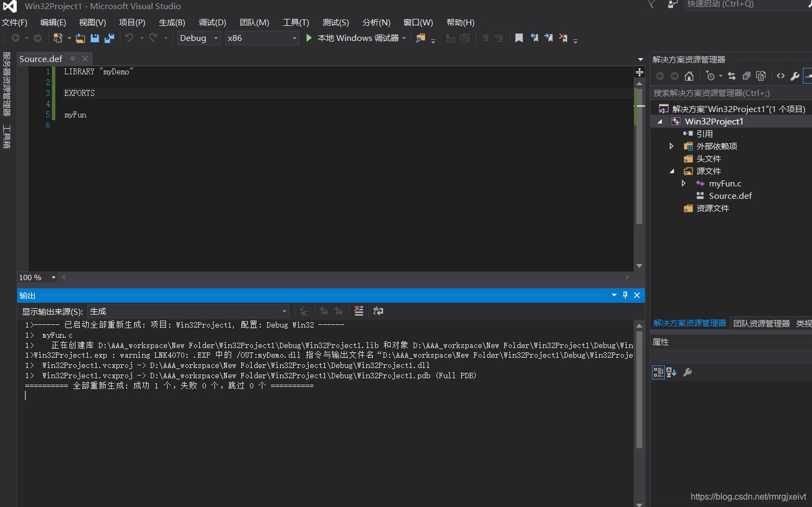
Task: Open the 帮助(H) menu
Action: [461, 23]
